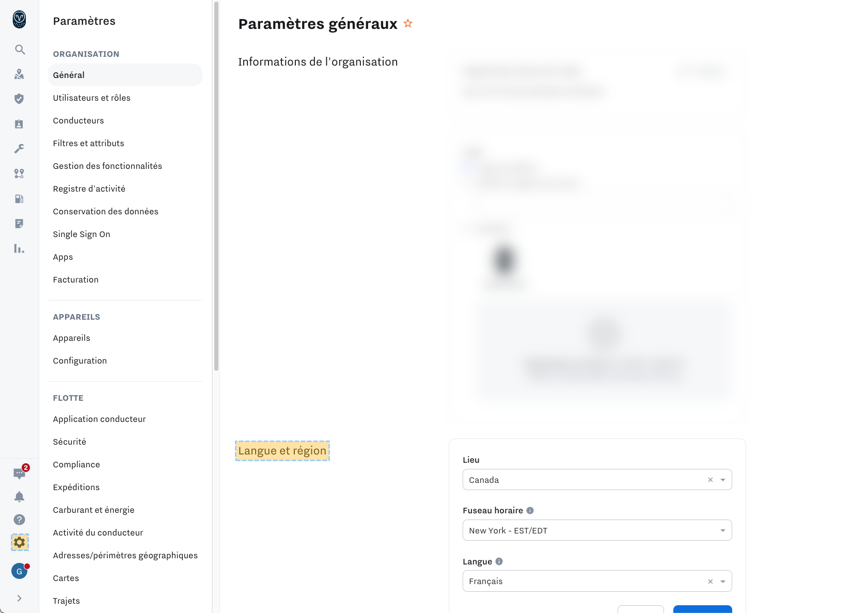Image resolution: width=868 pixels, height=613 pixels.
Task: Open the notifications bell icon
Action: point(19,497)
